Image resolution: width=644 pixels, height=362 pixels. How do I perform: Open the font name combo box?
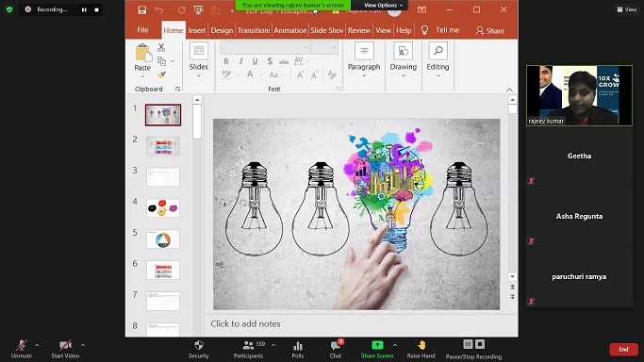tap(265, 48)
